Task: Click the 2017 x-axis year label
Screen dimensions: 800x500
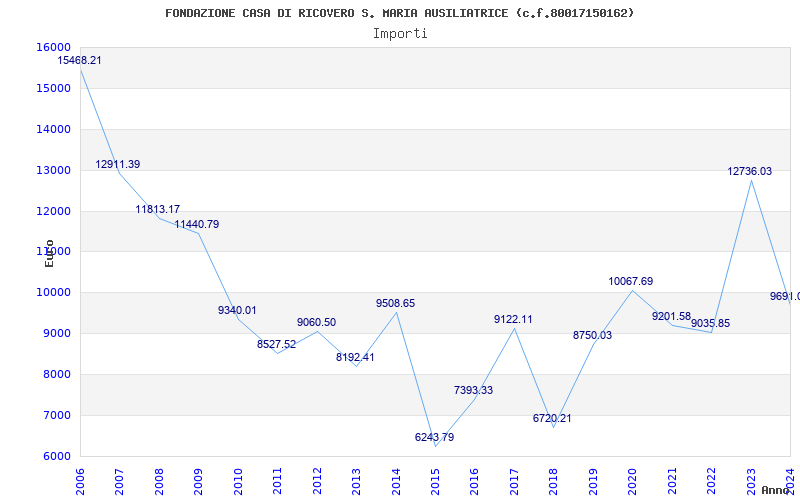Action: pos(515,482)
